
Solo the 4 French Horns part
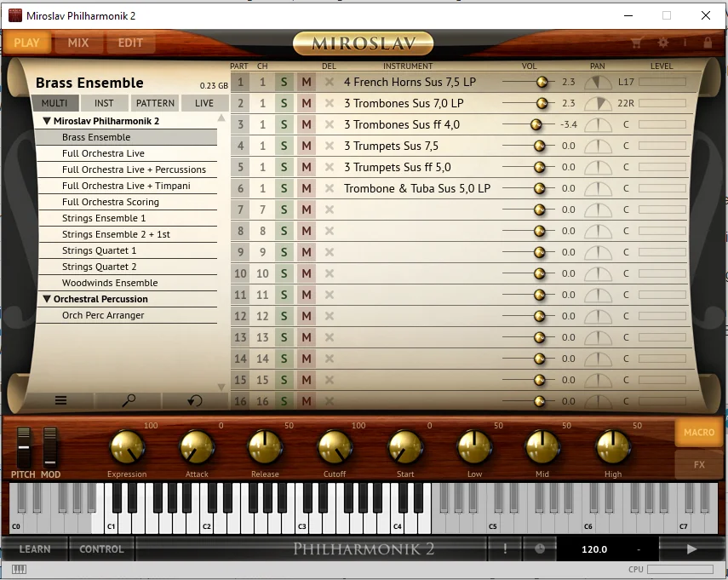284,83
